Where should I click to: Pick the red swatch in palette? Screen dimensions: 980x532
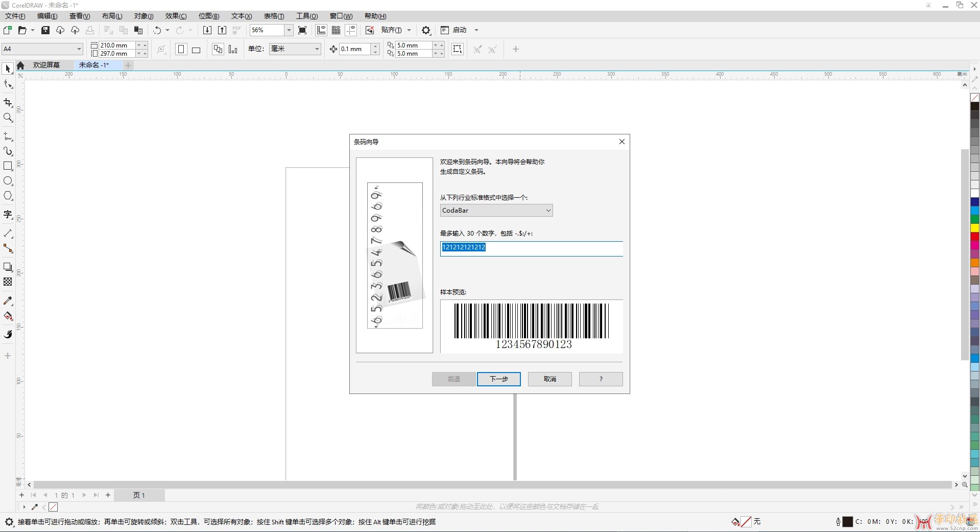[x=975, y=237]
